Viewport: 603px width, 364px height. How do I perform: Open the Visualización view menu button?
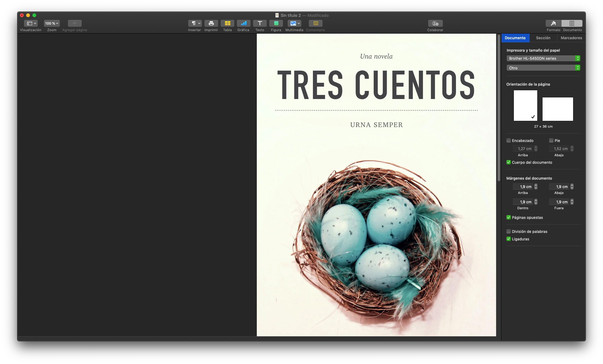(x=31, y=23)
